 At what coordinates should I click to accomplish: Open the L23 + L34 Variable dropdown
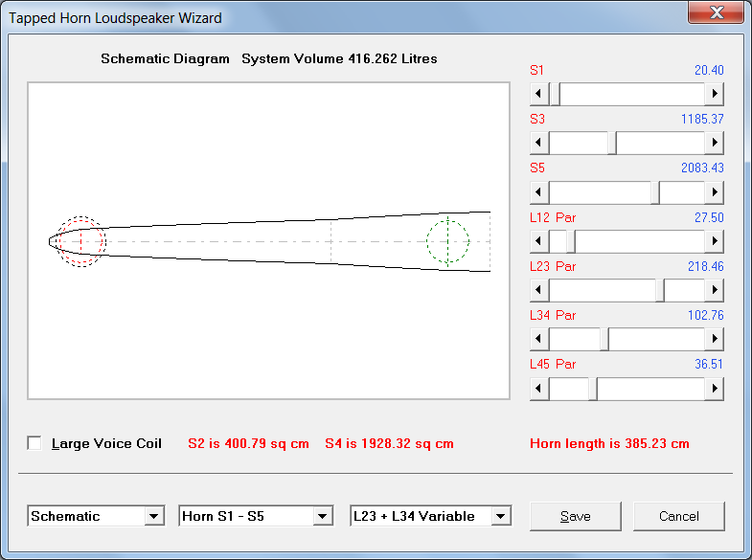tap(501, 516)
